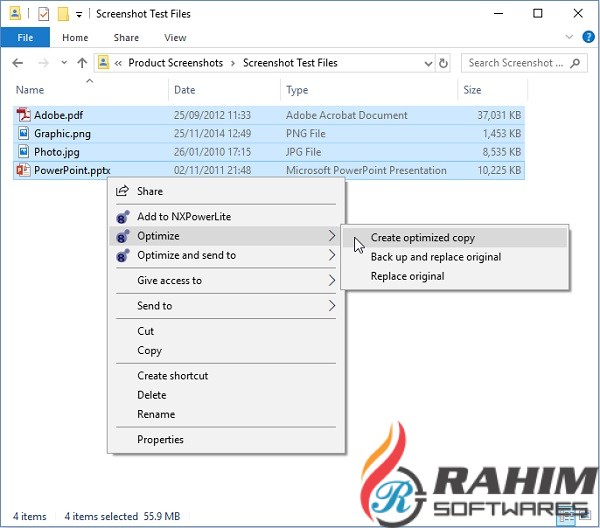The height and width of the screenshot is (528, 600).
Task: Choose Back up and replace original
Action: coord(455,257)
